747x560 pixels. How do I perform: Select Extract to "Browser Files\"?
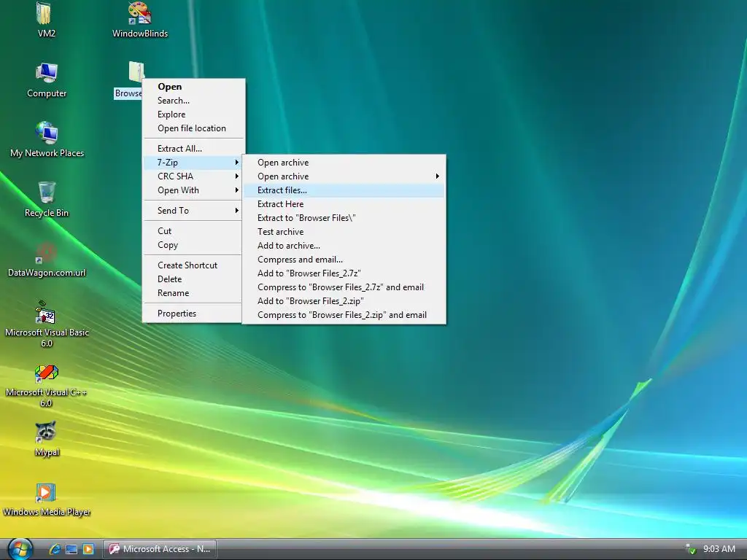click(344, 217)
